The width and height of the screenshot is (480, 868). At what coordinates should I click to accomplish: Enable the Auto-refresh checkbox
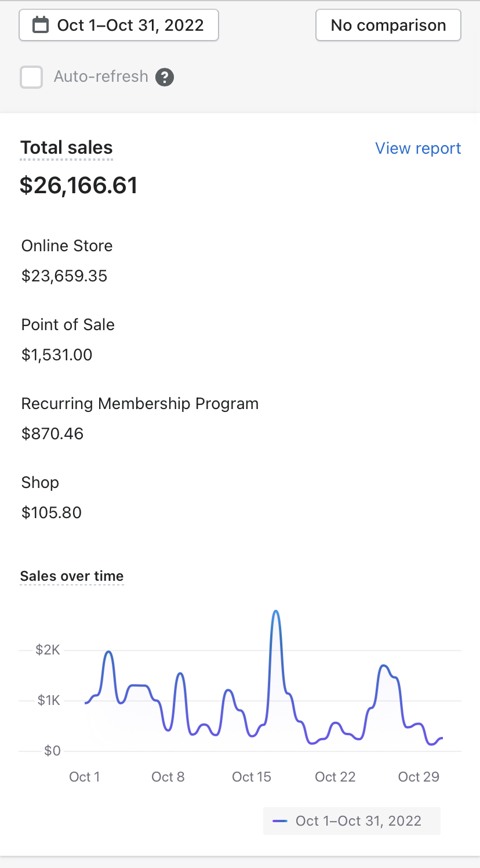pyautogui.click(x=31, y=77)
